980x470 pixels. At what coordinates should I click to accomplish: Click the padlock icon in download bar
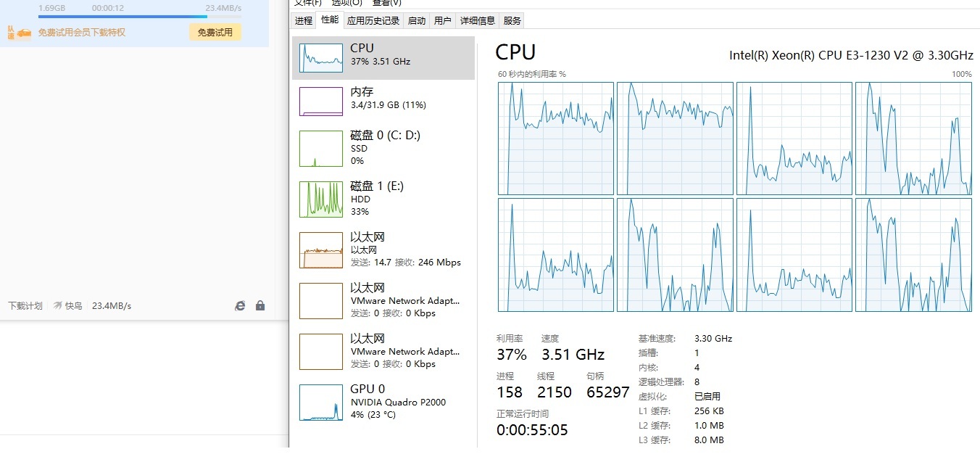click(x=260, y=306)
